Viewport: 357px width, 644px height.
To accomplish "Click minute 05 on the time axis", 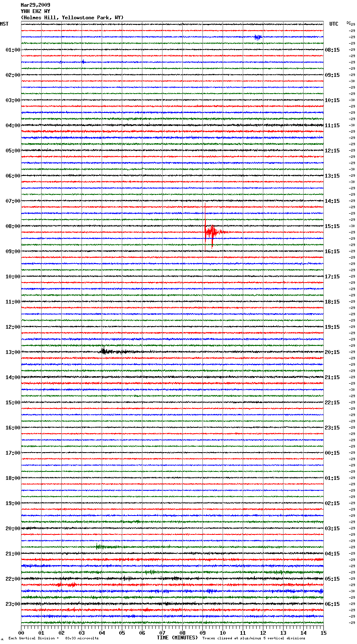I will pyautogui.click(x=122, y=633).
